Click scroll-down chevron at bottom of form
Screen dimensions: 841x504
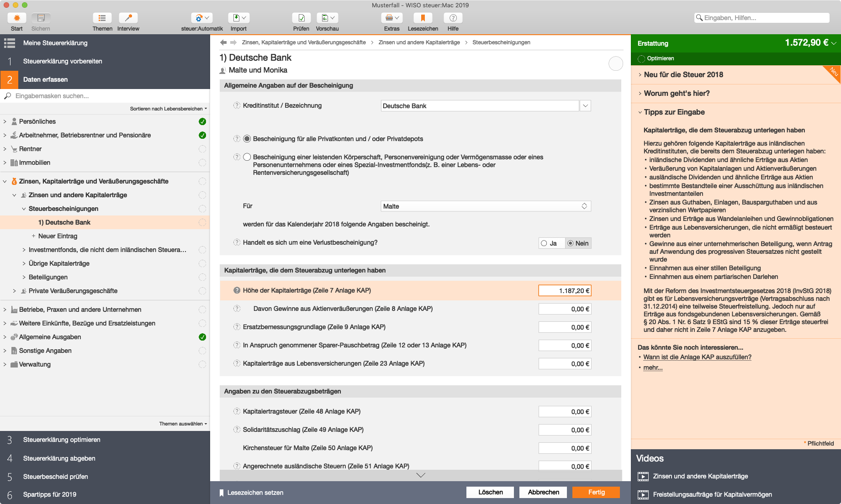[421, 475]
